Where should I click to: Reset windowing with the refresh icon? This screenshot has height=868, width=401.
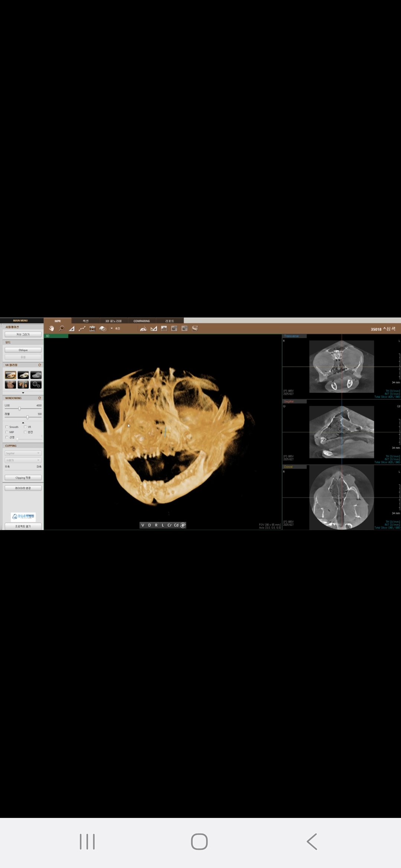coord(39,398)
